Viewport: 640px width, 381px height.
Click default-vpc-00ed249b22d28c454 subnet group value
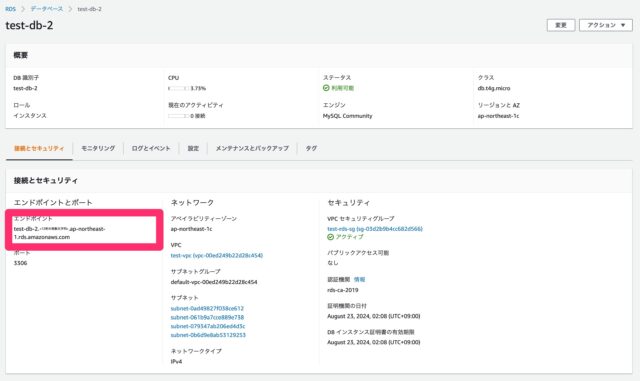pyautogui.click(x=214, y=282)
